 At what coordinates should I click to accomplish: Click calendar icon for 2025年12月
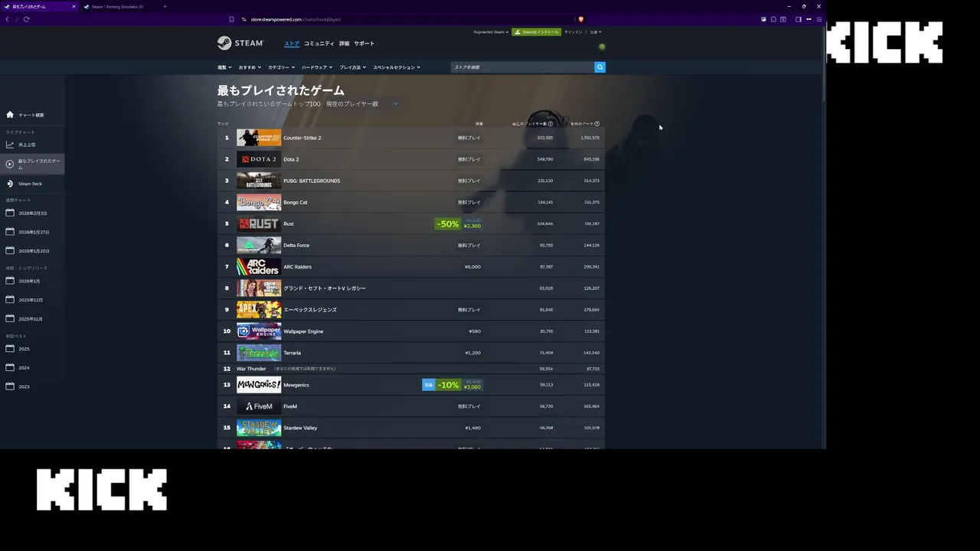[x=10, y=299]
